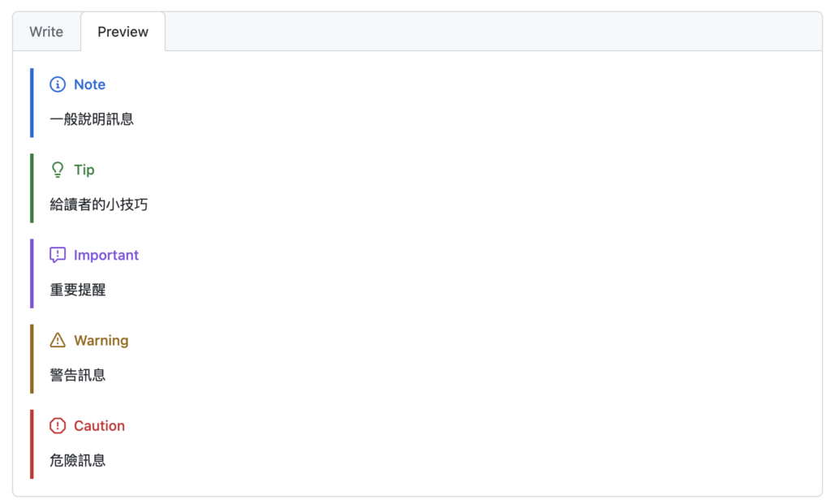This screenshot has height=504, width=831.
Task: Click the red Caution heading
Action: coord(99,425)
